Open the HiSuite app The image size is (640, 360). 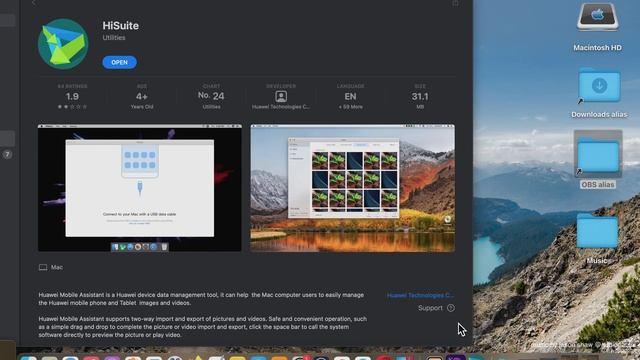[119, 62]
